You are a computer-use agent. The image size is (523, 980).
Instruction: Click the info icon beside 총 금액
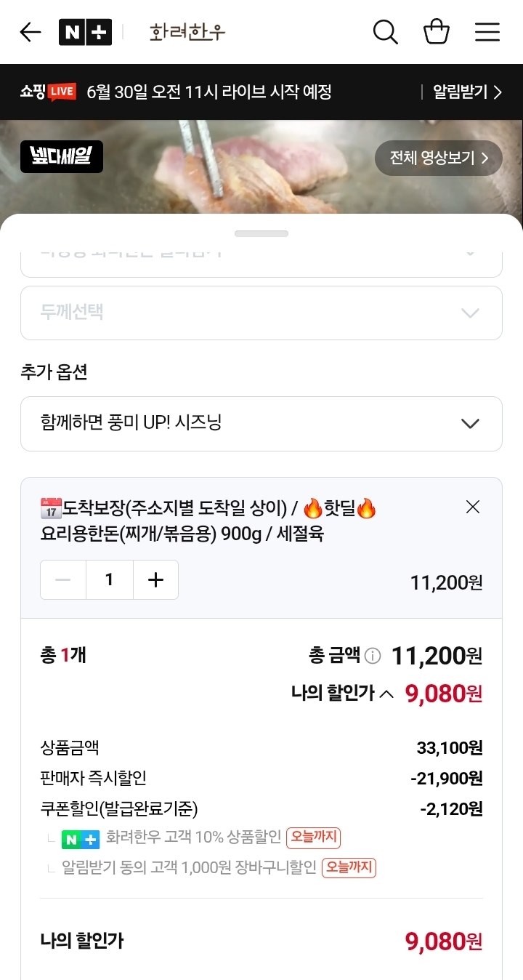(373, 656)
